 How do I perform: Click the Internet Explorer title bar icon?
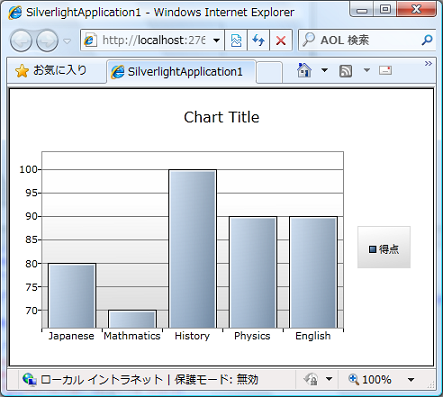tap(15, 13)
